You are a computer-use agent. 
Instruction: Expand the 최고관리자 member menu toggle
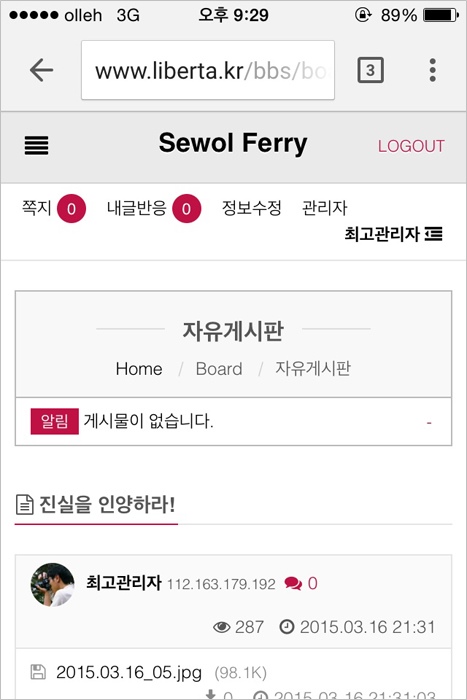tap(434, 233)
